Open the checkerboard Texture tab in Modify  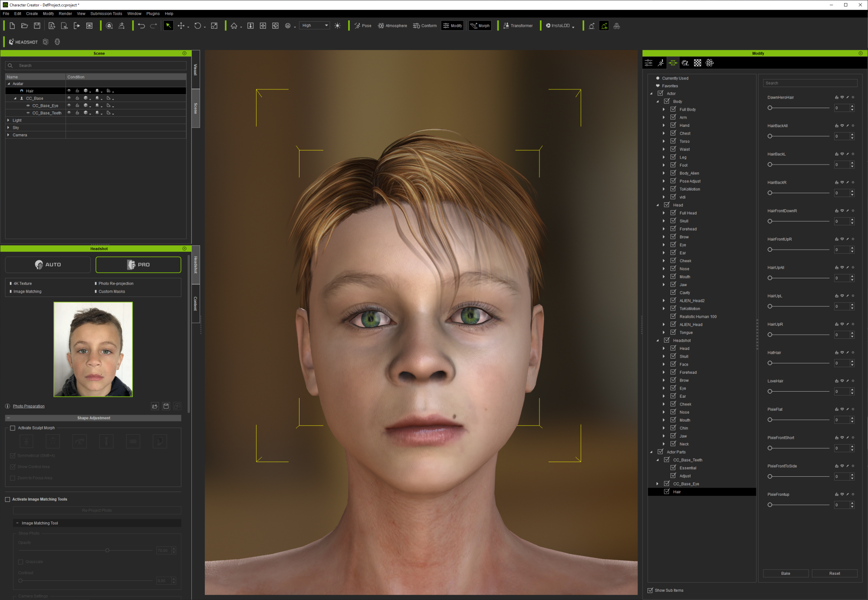coord(697,63)
